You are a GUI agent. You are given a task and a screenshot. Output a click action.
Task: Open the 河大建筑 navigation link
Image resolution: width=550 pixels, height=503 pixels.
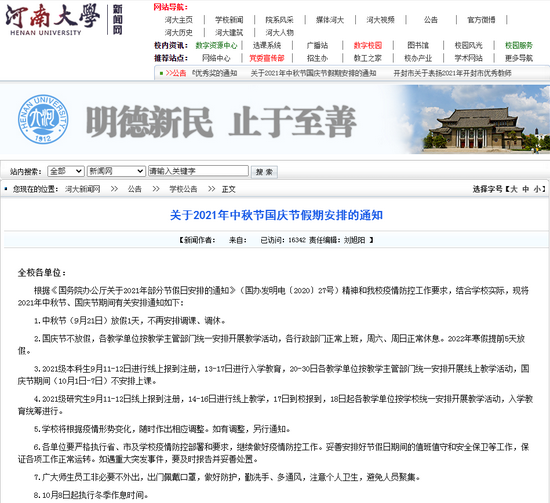click(229, 33)
